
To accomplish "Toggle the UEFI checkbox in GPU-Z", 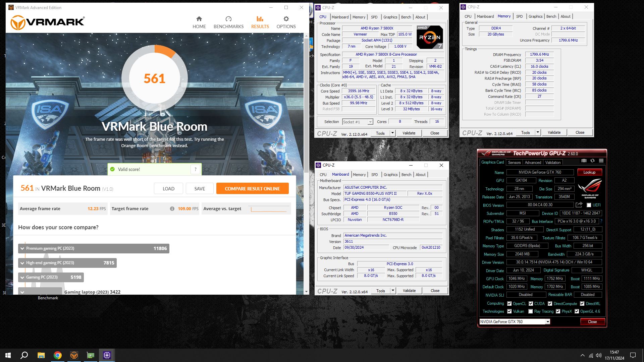I will click(589, 205).
